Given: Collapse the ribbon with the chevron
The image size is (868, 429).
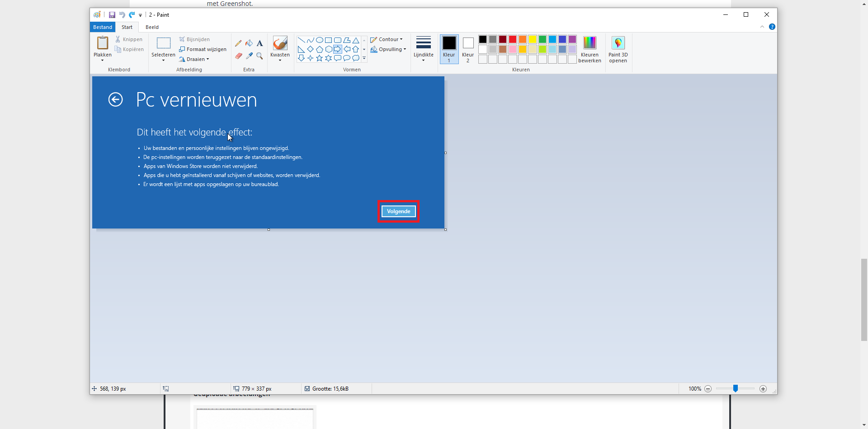Looking at the screenshot, I should point(762,27).
